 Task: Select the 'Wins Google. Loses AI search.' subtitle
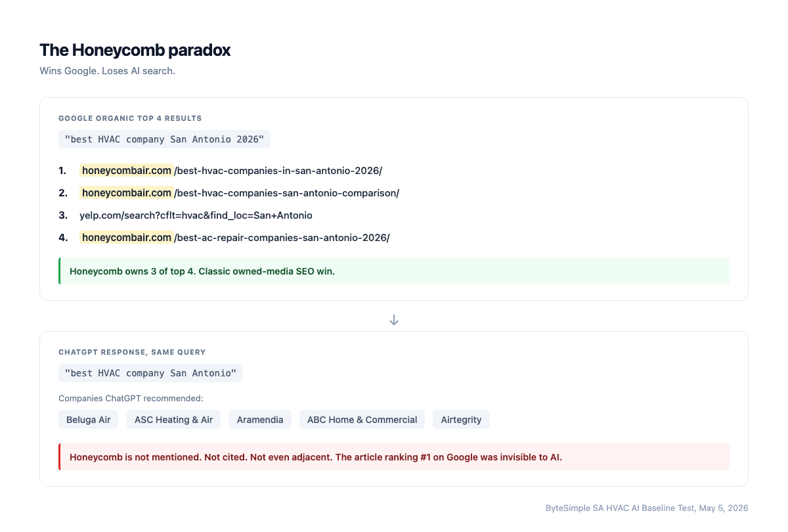coord(107,71)
